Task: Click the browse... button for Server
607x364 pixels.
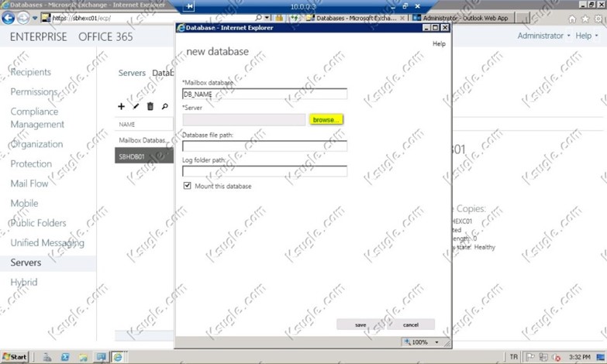Action: tap(326, 119)
